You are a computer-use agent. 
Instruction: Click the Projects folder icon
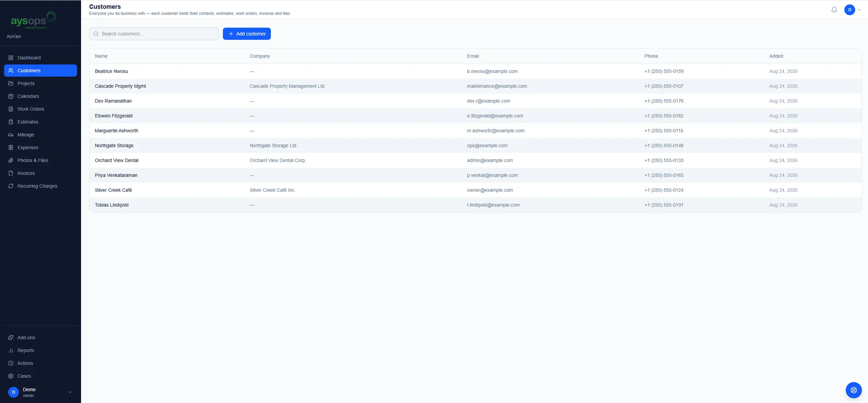11,83
